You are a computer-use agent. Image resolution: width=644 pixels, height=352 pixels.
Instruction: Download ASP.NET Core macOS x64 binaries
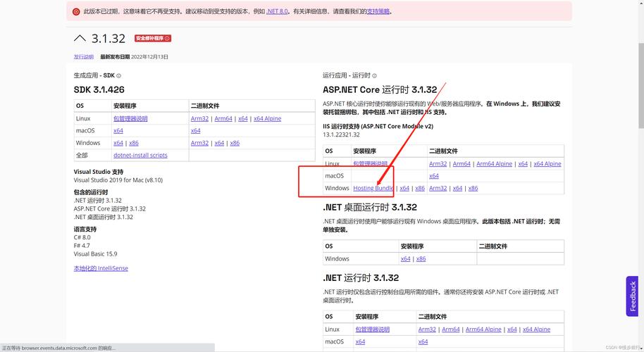point(434,175)
